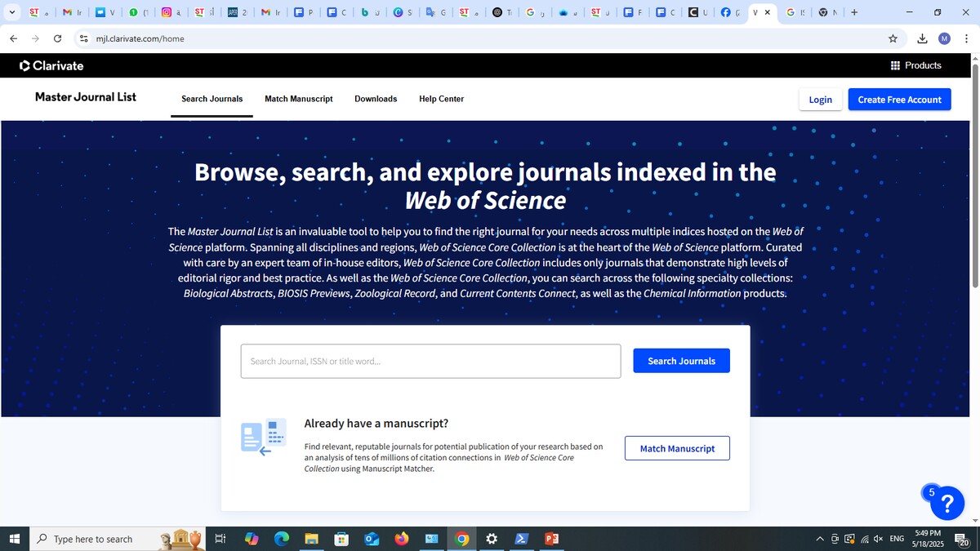Open File Explorer from the taskbar
Viewport: 980px width, 551px height.
[x=311, y=539]
